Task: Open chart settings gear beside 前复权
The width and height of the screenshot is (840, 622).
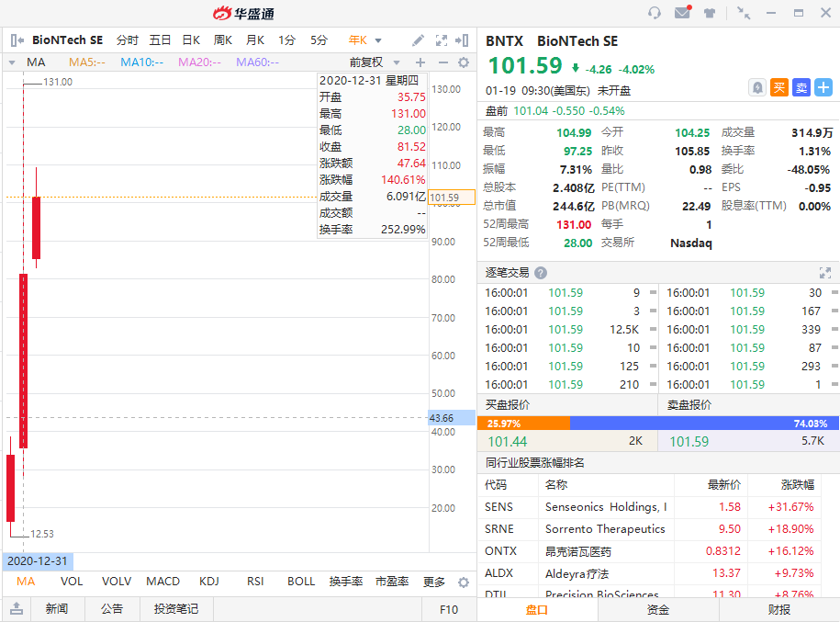Action: pyautogui.click(x=464, y=62)
